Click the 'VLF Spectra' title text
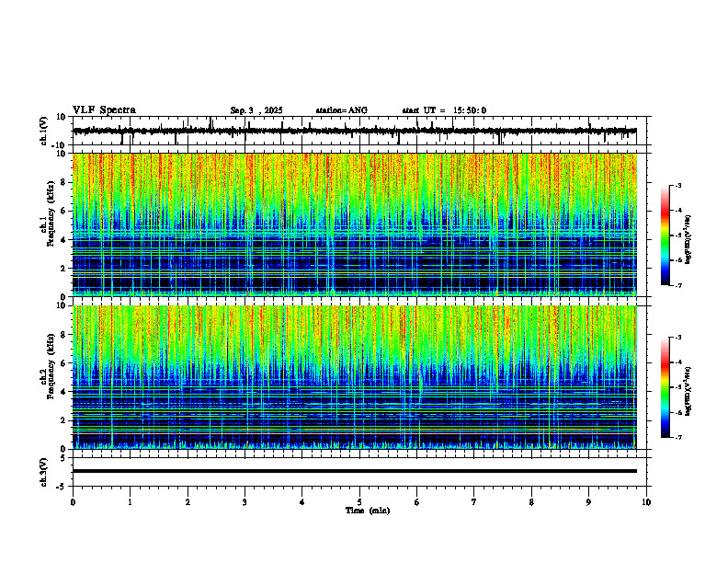 104,110
